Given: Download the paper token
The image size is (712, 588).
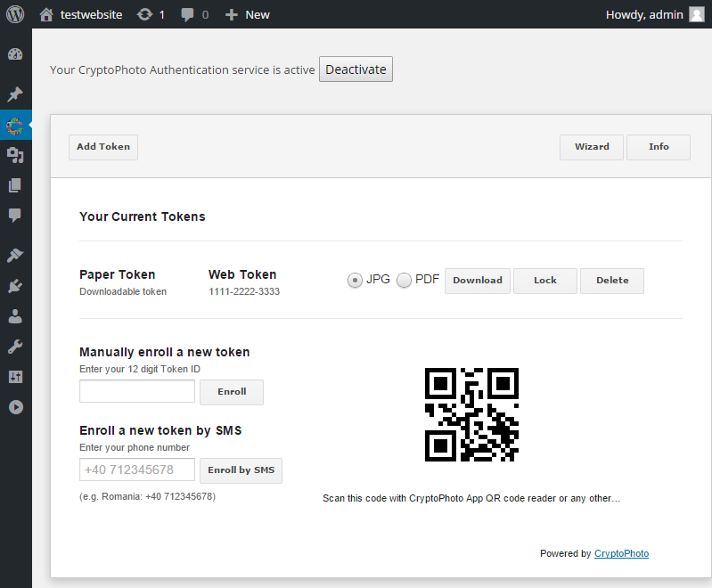Looking at the screenshot, I should [x=478, y=281].
